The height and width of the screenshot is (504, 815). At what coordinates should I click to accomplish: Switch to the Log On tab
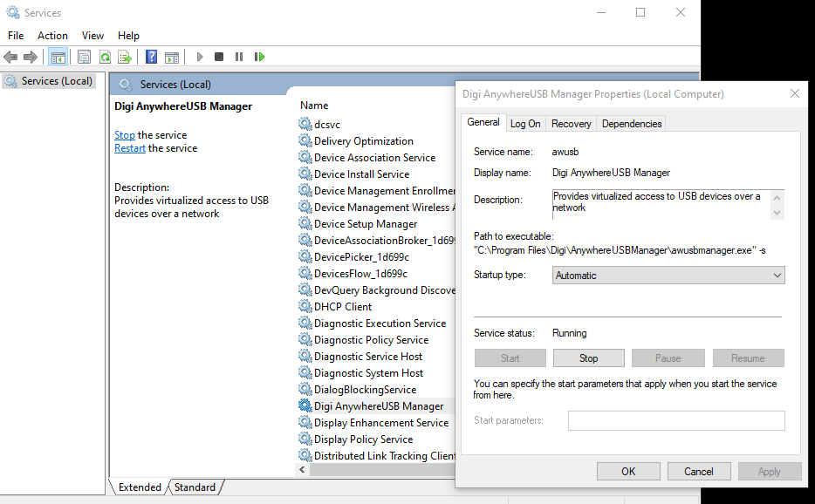coord(525,124)
